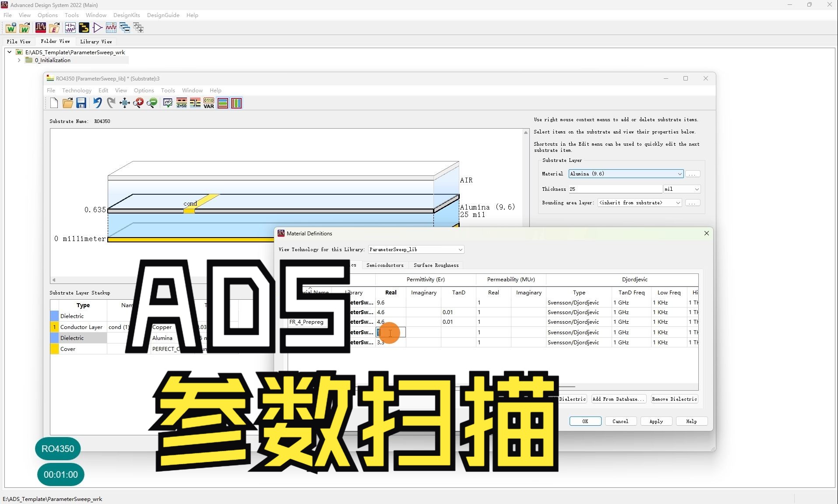Open the New Data Display Window icon
Viewport: 838px width, 504px height.
click(111, 28)
